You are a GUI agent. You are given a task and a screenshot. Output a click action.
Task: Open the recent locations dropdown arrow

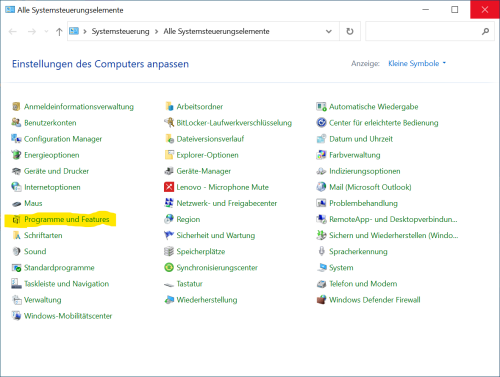pos(46,32)
